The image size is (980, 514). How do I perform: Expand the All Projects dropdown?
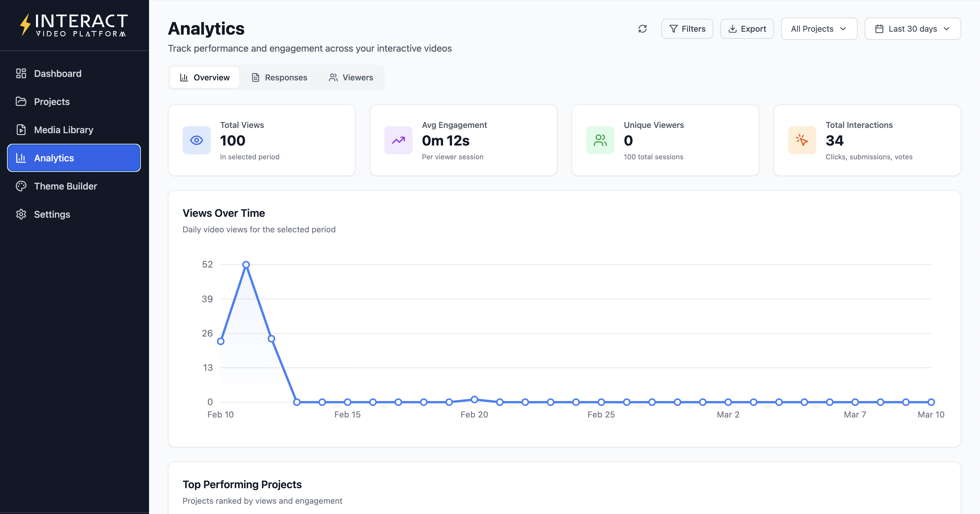click(819, 29)
